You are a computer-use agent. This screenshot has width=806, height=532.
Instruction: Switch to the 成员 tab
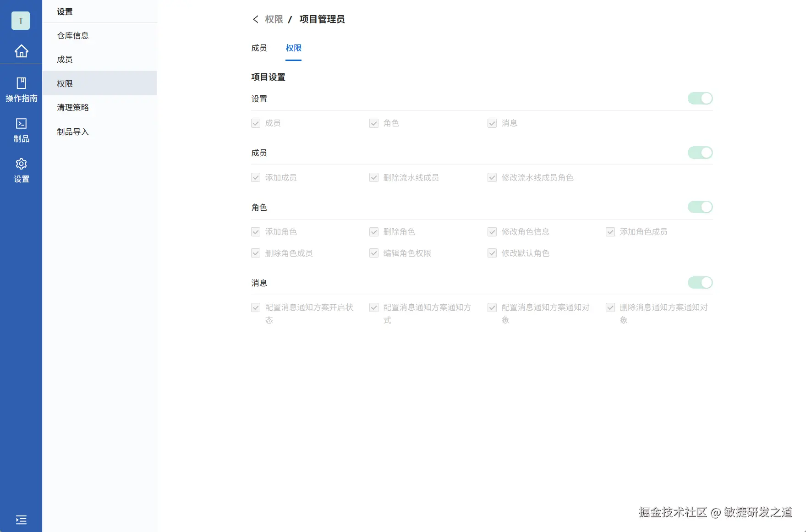point(259,48)
